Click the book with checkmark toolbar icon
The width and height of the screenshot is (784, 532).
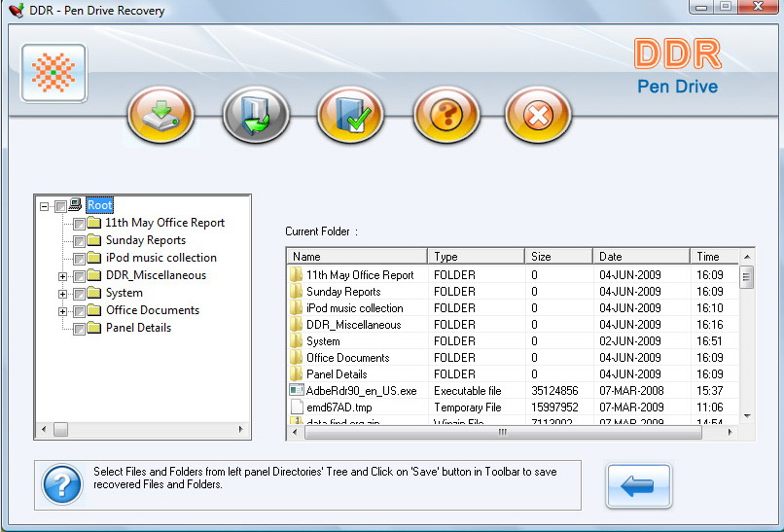pos(348,116)
